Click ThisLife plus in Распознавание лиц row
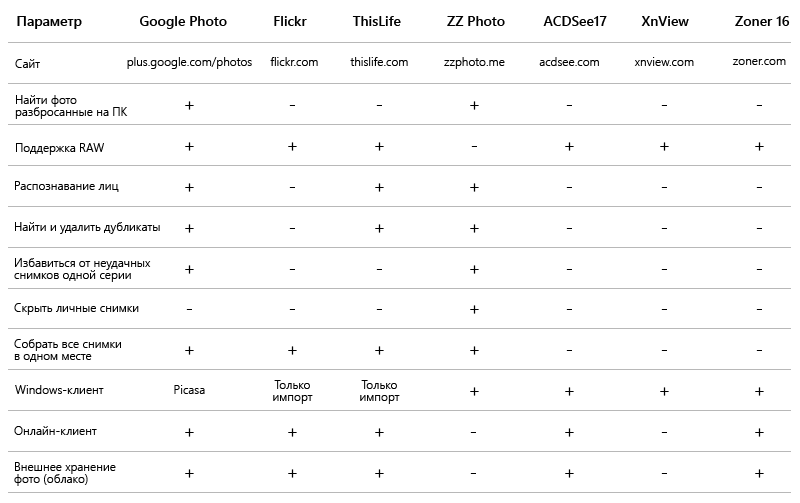This screenshot has height=503, width=800. pos(379,187)
